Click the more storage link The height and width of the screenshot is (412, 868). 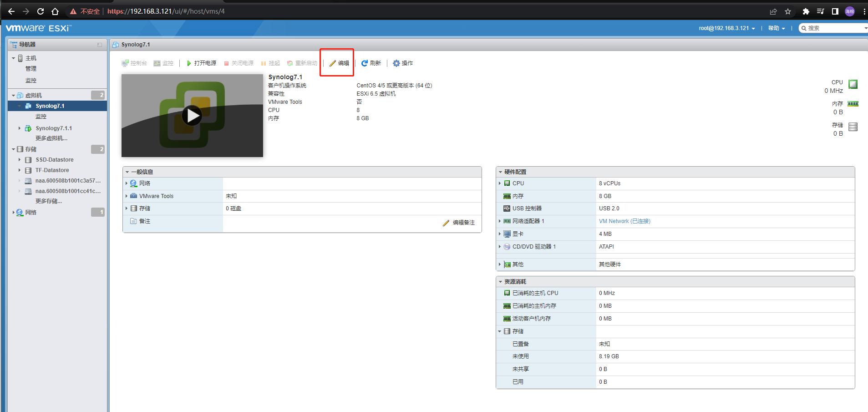tap(49, 201)
